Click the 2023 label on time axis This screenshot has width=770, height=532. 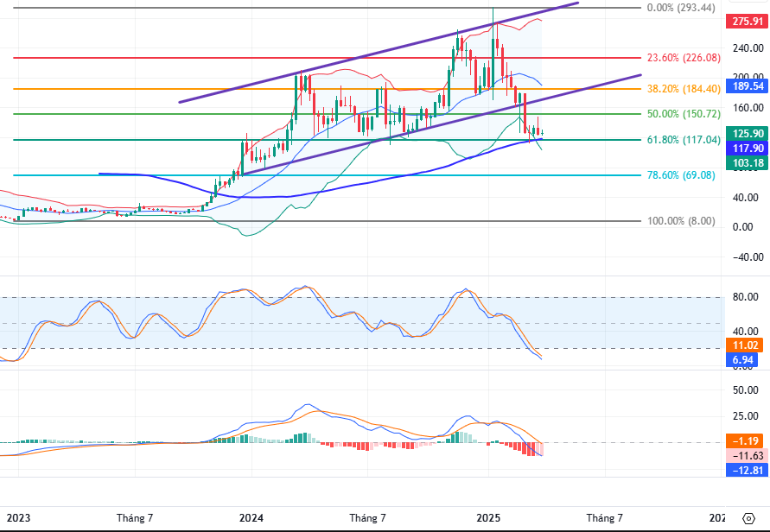click(x=17, y=518)
